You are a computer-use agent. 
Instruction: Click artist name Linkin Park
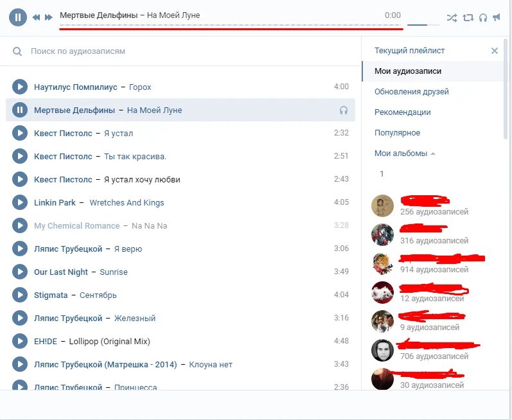click(x=55, y=203)
